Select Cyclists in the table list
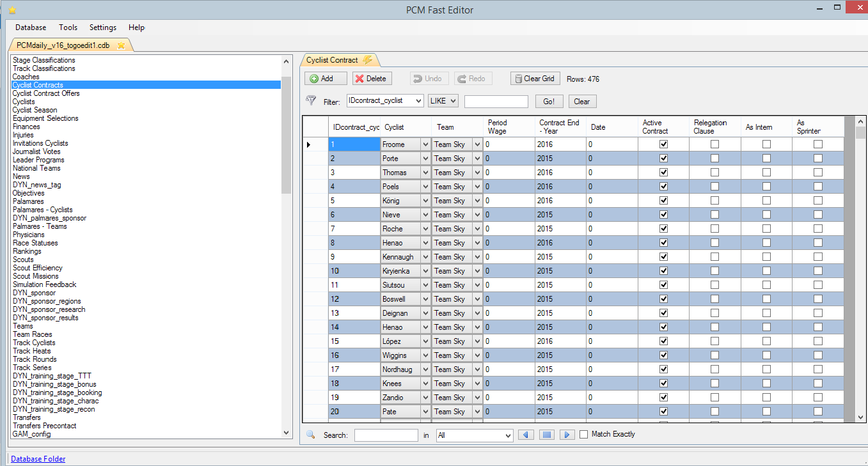The image size is (868, 466). click(x=24, y=102)
